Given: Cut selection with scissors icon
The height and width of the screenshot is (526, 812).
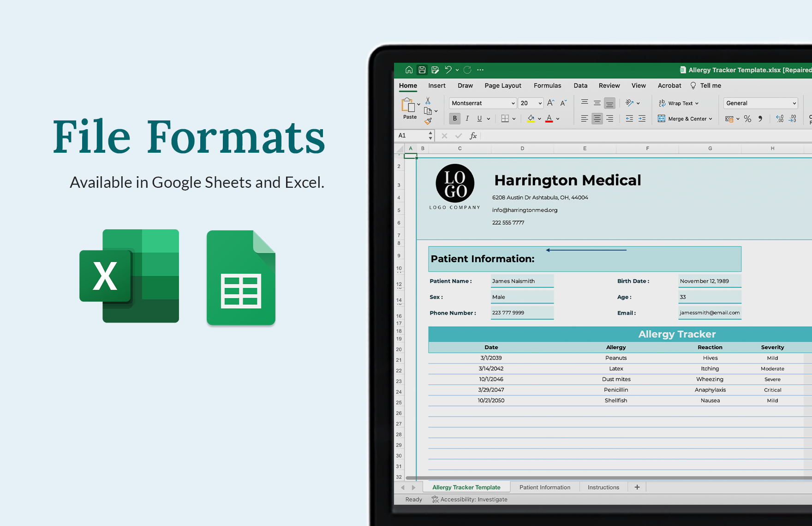Looking at the screenshot, I should [428, 101].
